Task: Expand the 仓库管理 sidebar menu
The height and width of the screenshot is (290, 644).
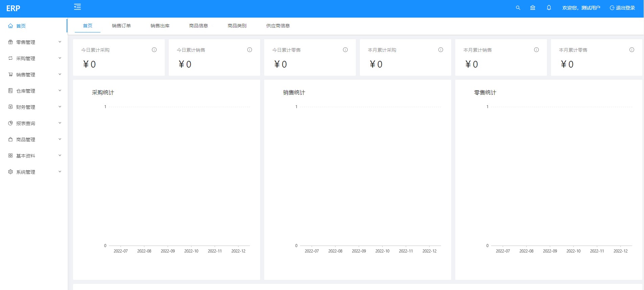Action: pyautogui.click(x=34, y=91)
